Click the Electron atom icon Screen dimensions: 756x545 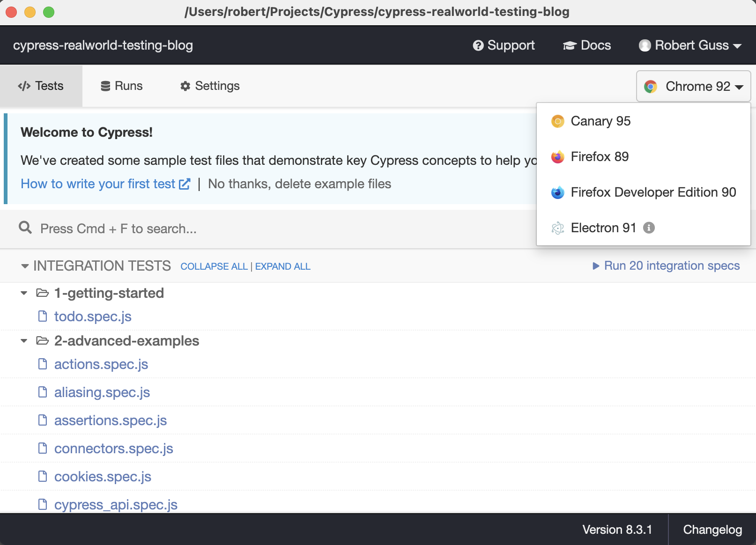[558, 228]
